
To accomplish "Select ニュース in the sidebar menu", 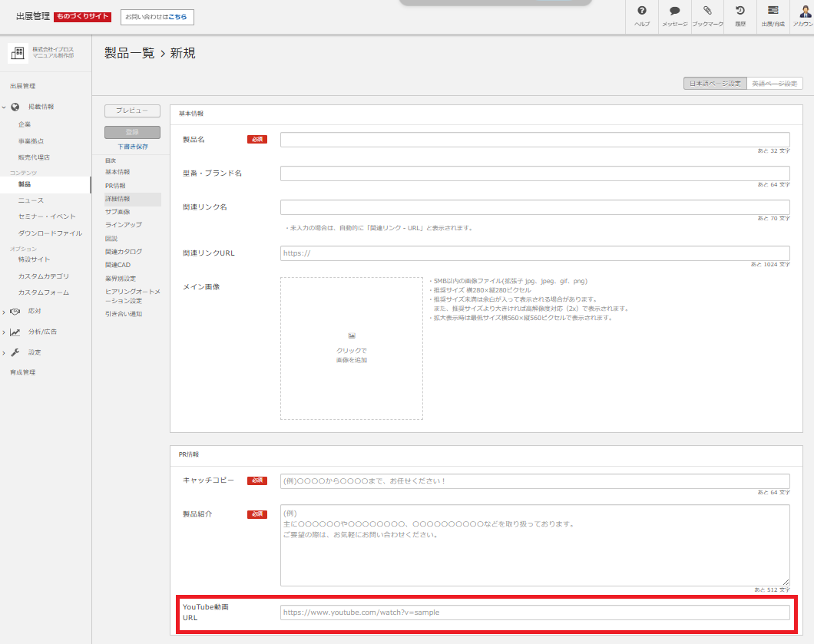I will 31,200.
